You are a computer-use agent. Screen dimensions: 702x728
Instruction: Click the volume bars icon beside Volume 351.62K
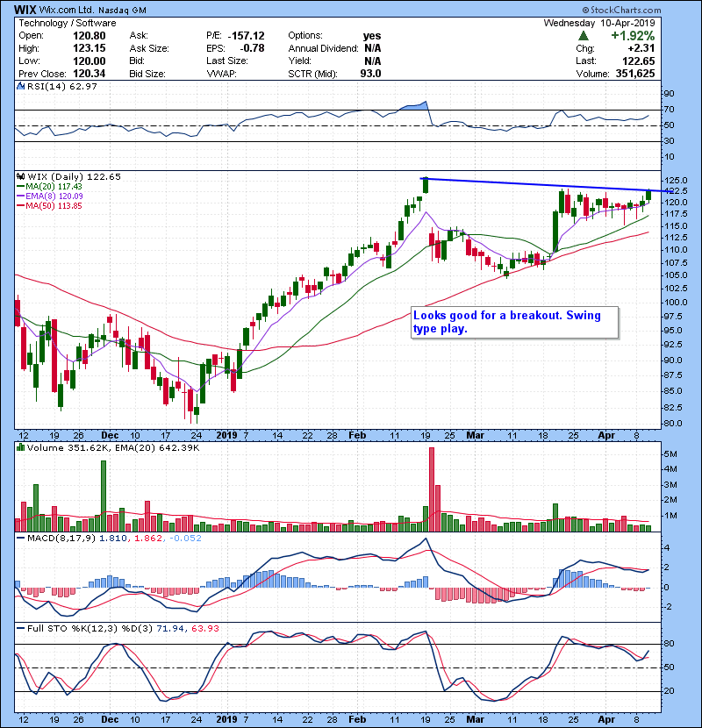click(x=20, y=447)
